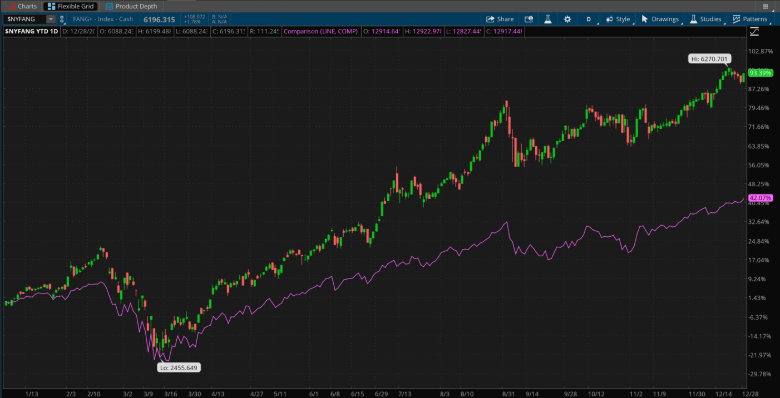Viewport: 780px width, 398px height.
Task: Toggle the chart scale icon above price axis
Action: (x=754, y=31)
